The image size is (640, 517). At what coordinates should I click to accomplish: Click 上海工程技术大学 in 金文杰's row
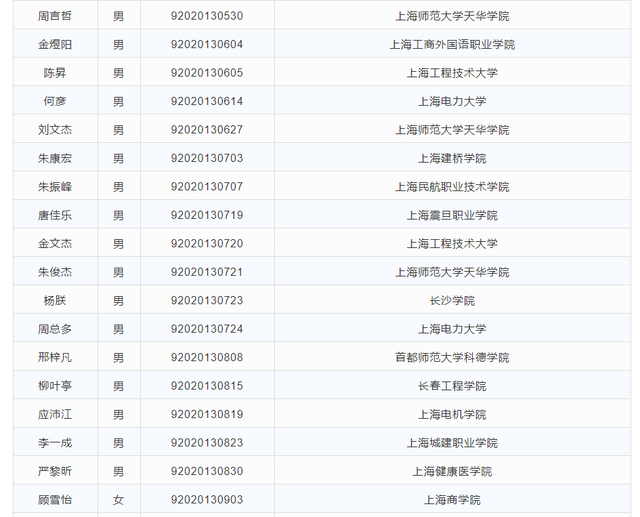pyautogui.click(x=452, y=244)
